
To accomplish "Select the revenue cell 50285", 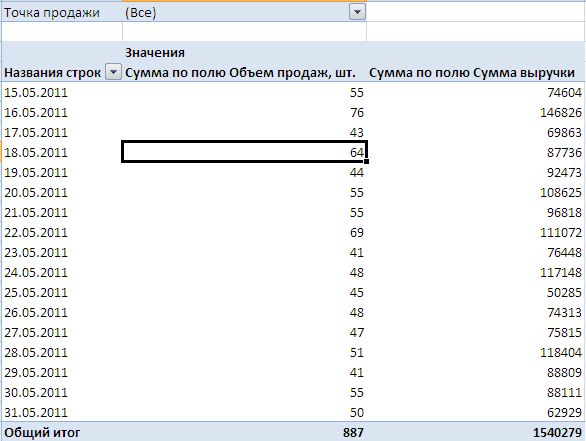I will (x=475, y=293).
